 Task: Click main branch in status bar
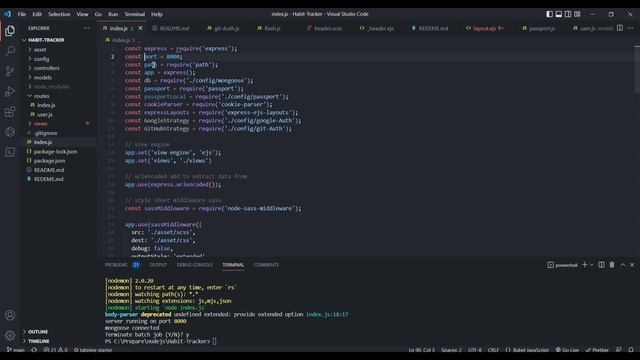pyautogui.click(x=16, y=350)
